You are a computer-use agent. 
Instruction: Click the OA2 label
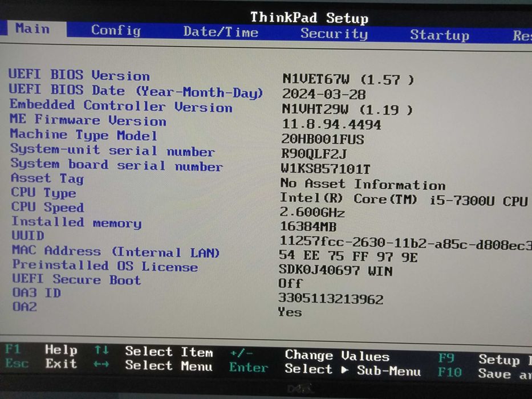click(25, 307)
